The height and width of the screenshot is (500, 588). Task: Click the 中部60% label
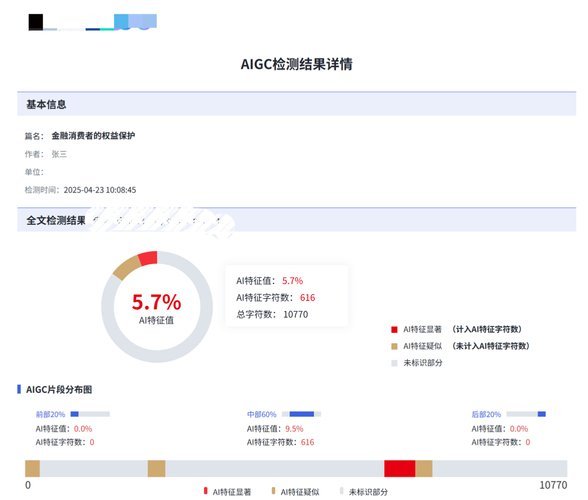coord(261,414)
